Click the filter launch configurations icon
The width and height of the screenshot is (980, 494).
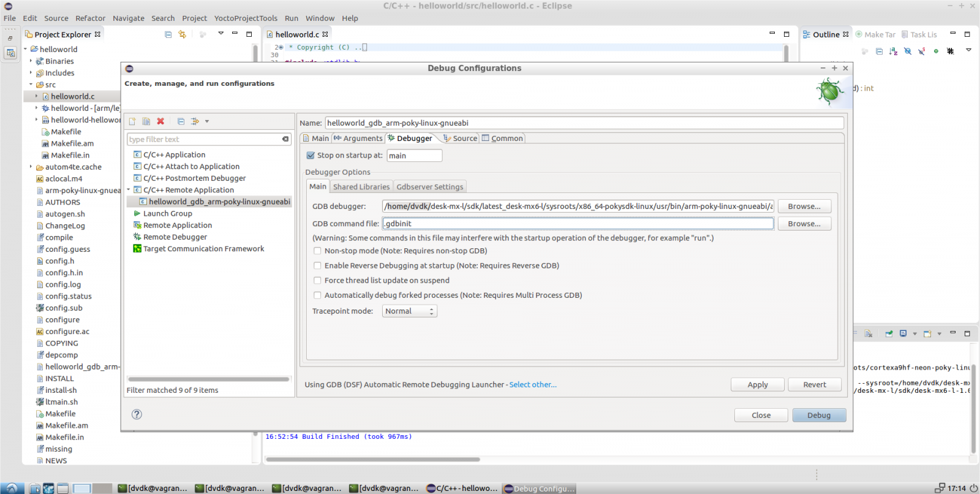click(195, 121)
